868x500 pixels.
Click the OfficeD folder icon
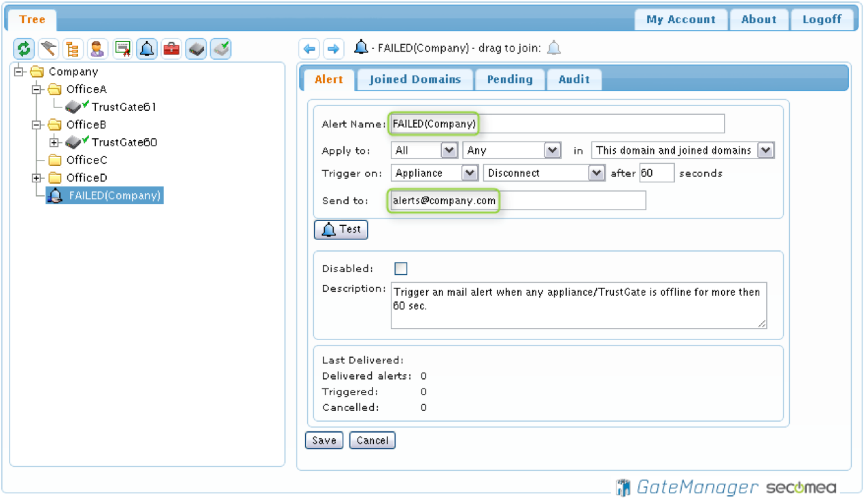[x=54, y=178]
